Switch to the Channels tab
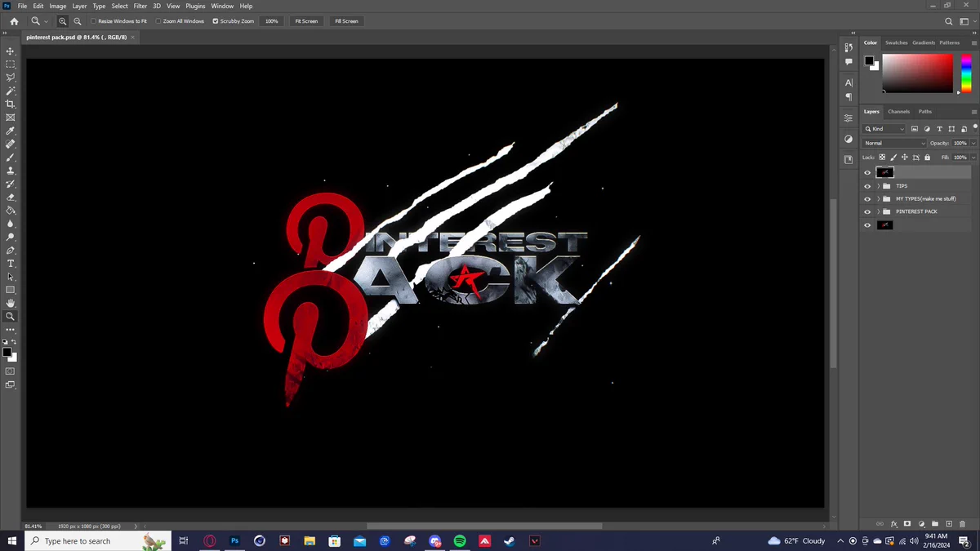Screen dimensions: 980x551 pos(898,112)
